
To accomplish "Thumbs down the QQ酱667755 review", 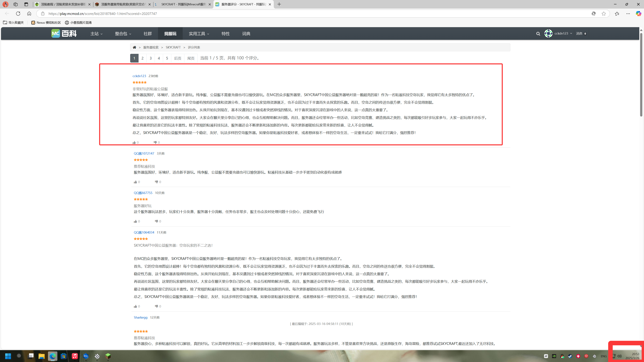I will pos(156,221).
